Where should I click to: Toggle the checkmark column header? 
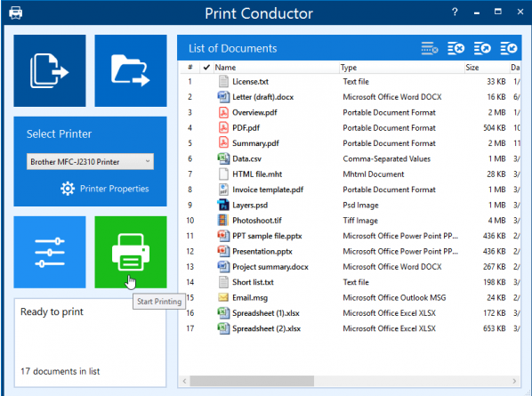click(206, 68)
